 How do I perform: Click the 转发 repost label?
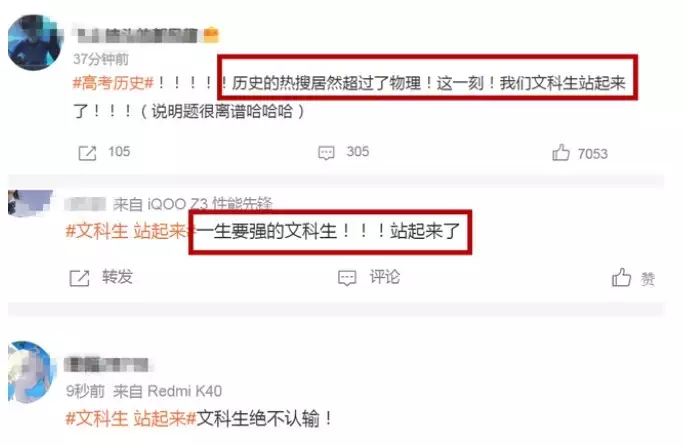click(117, 277)
